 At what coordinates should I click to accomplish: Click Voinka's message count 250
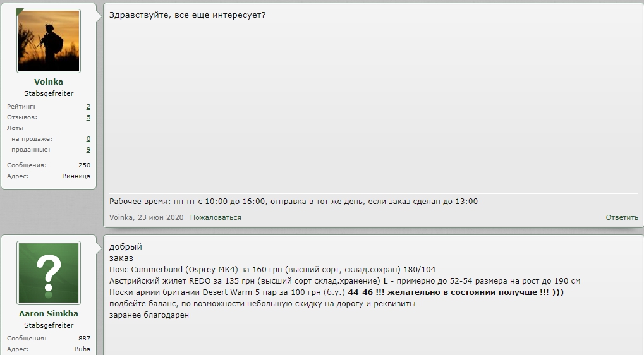point(84,165)
